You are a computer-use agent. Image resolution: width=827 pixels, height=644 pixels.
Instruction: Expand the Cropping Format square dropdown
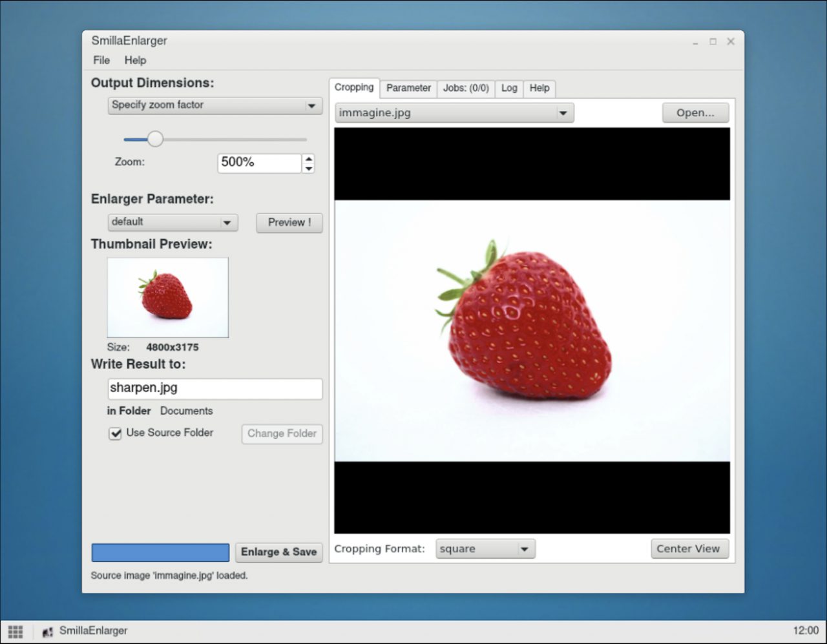[x=485, y=549]
